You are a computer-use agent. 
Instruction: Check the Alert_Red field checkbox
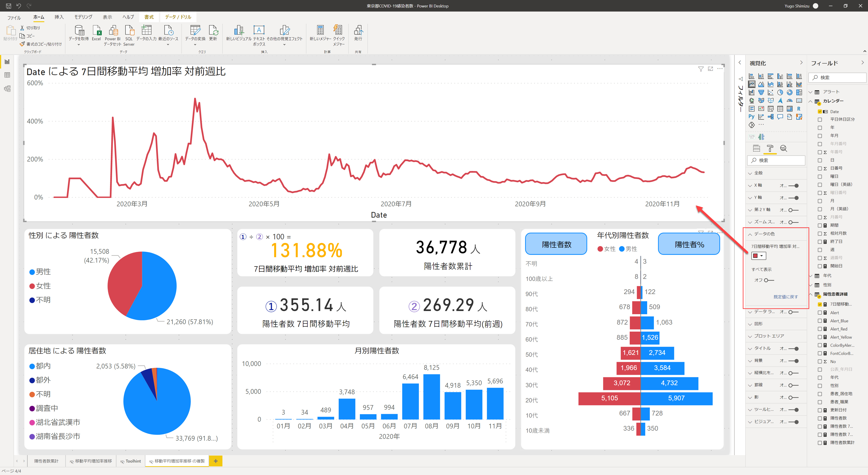click(x=820, y=329)
